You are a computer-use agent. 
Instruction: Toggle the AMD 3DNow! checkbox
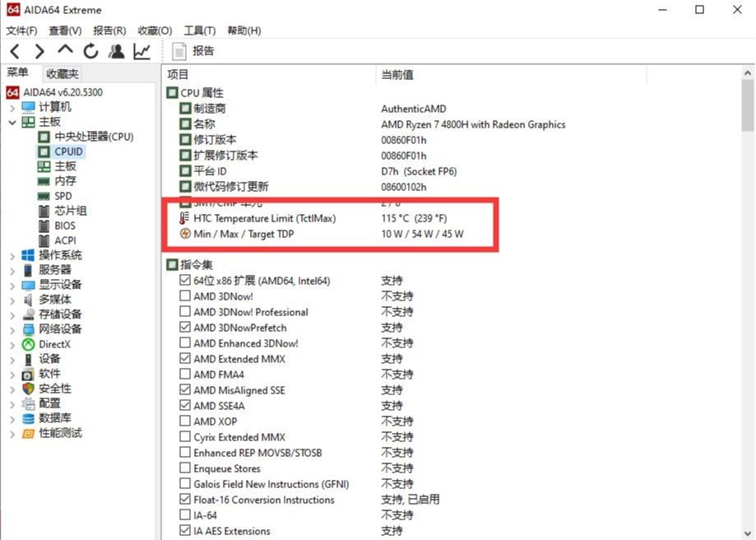click(185, 296)
